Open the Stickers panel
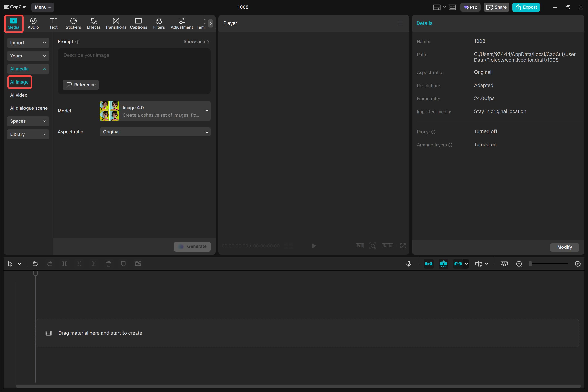 click(x=73, y=23)
